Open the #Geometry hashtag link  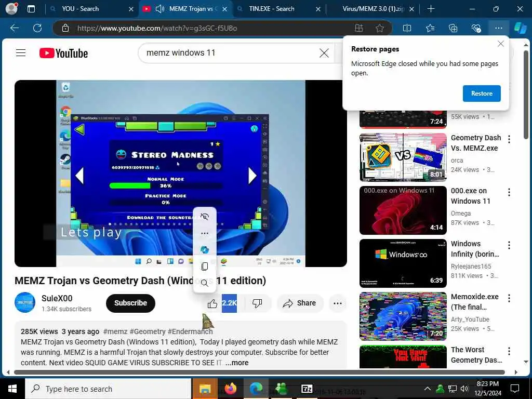(x=148, y=331)
